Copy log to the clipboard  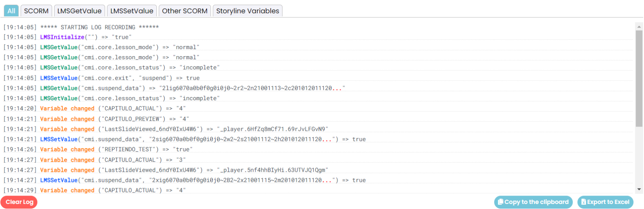pyautogui.click(x=533, y=202)
